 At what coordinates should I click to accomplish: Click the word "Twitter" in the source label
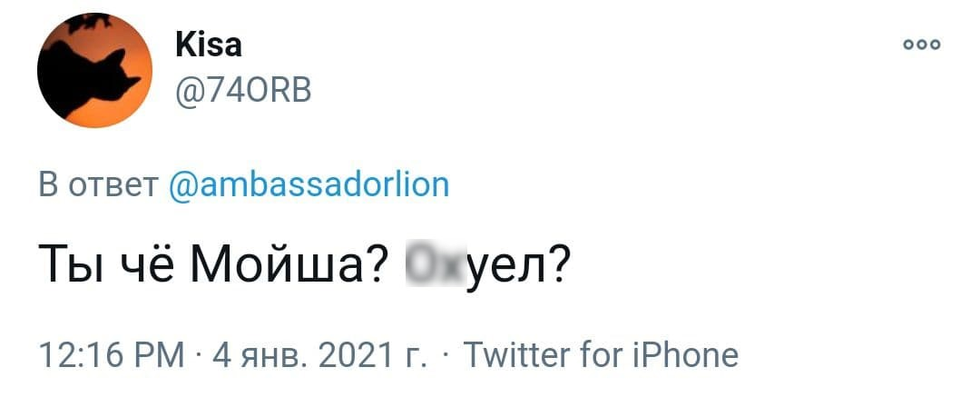pyautogui.click(x=515, y=354)
